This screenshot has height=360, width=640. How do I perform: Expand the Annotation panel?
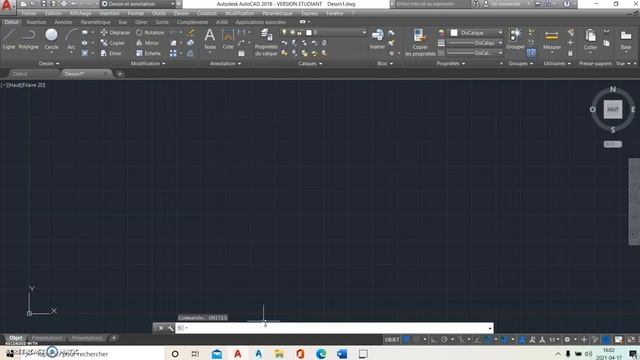(x=225, y=63)
